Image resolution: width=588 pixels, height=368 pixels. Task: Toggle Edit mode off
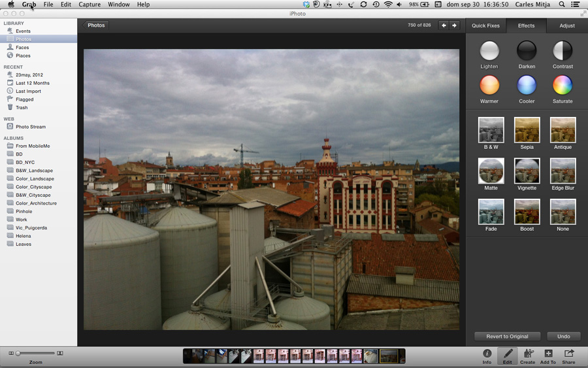pyautogui.click(x=508, y=356)
